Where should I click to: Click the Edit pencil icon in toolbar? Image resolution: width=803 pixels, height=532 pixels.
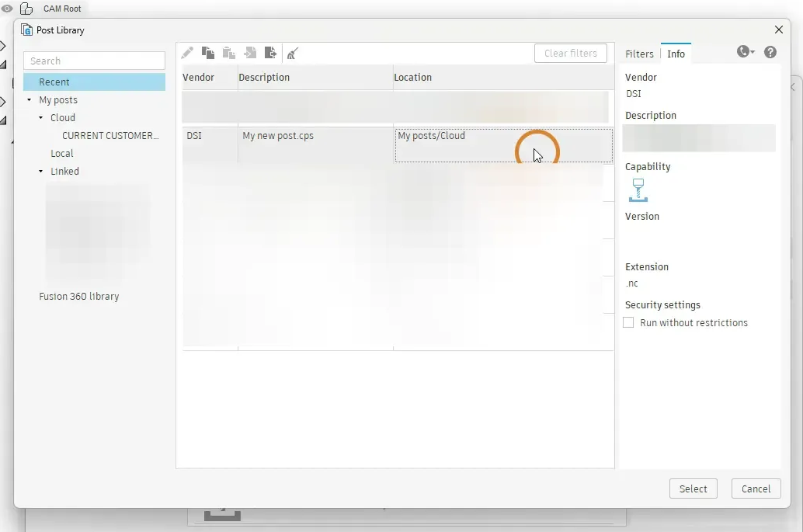coord(187,53)
